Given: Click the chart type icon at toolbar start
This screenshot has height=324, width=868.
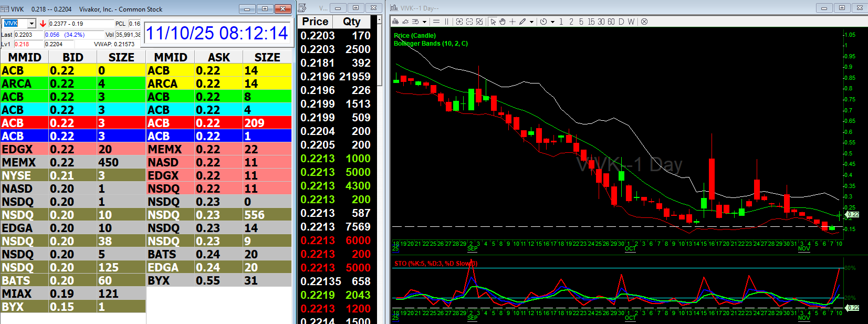Looking at the screenshot, I should pos(395,22).
